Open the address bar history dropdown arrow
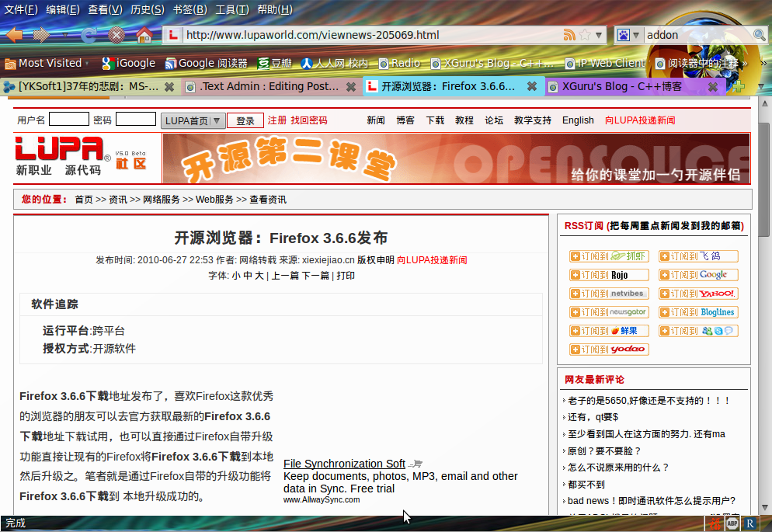This screenshot has width=772, height=532. click(x=599, y=35)
